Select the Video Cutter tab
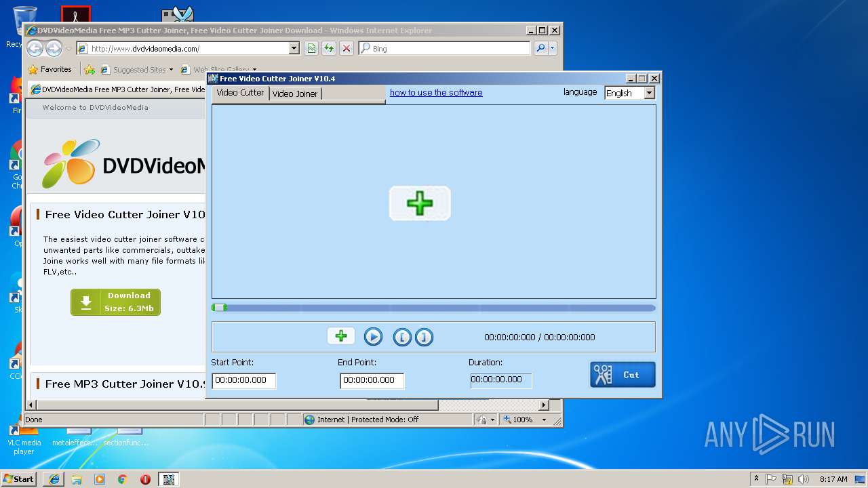Screen dimensions: 868x488 (x=240, y=93)
